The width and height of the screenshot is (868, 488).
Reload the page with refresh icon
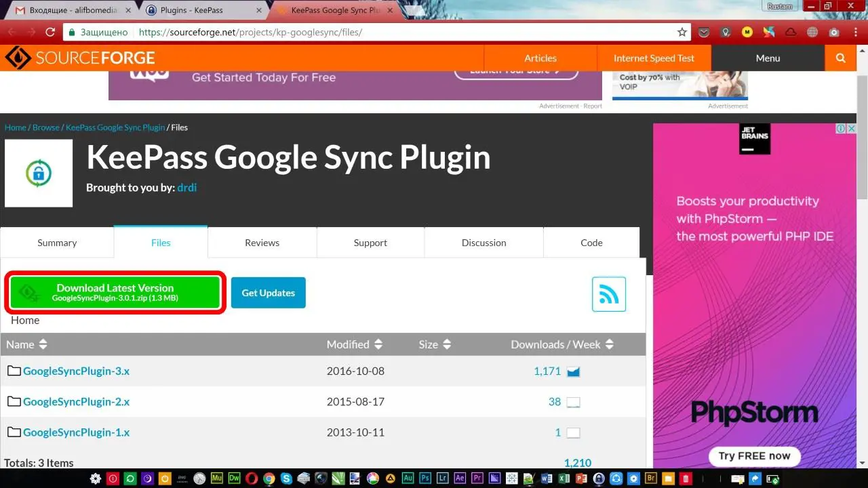50,32
